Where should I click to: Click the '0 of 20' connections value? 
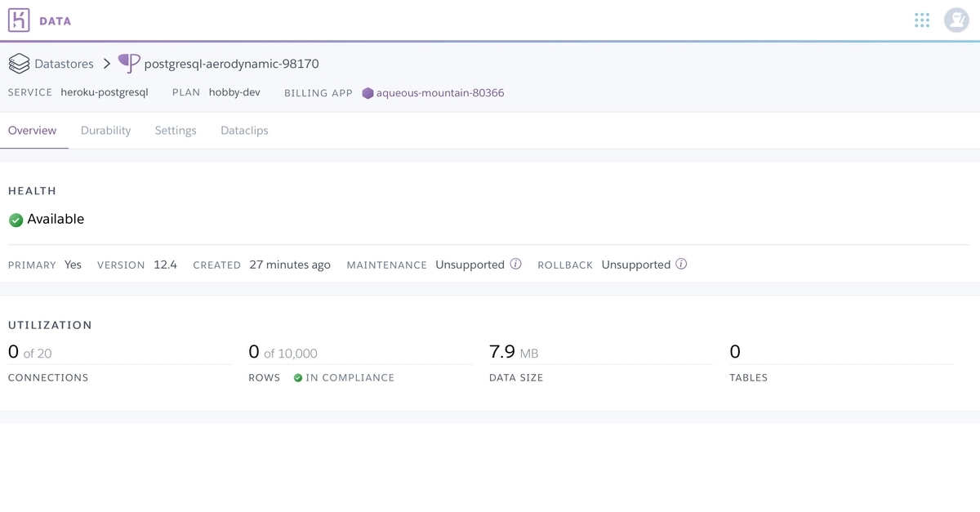30,352
